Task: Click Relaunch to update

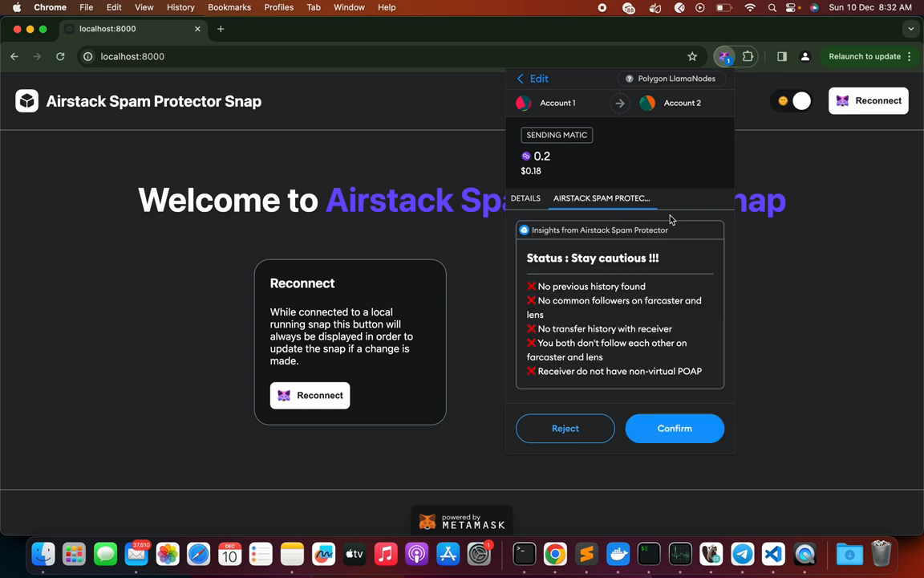Action: click(x=865, y=57)
